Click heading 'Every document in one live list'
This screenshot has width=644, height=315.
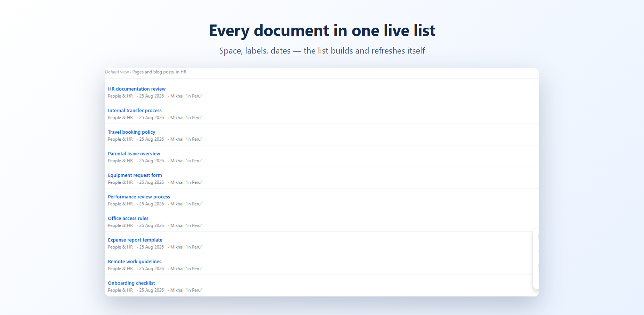[x=322, y=31]
